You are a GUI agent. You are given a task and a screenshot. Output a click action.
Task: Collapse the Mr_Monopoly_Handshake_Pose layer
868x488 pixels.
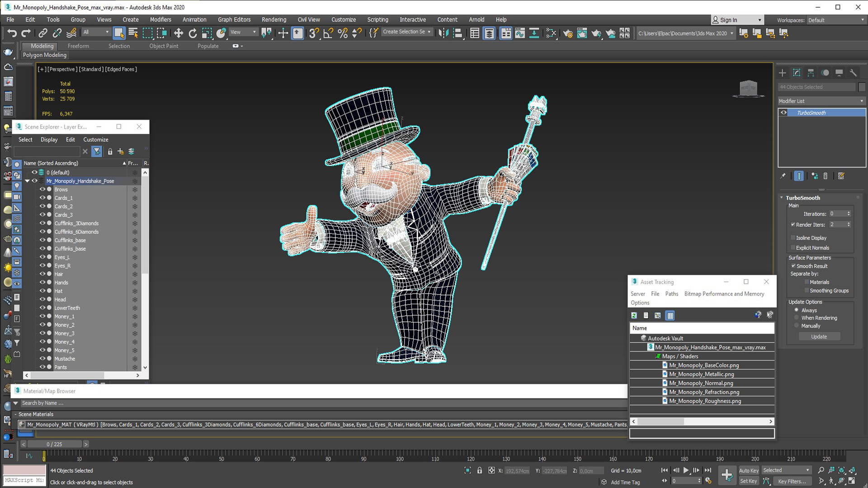(x=27, y=181)
